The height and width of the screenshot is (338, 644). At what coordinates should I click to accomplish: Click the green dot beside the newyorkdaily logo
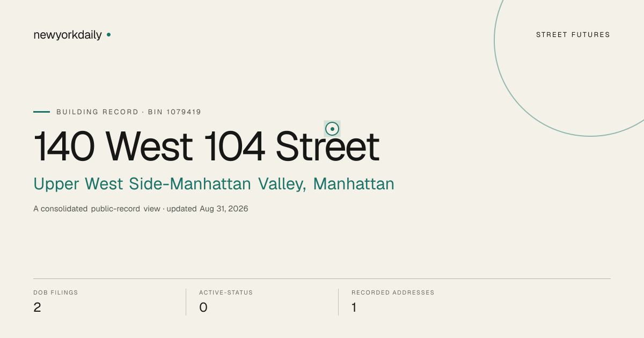pyautogui.click(x=109, y=35)
